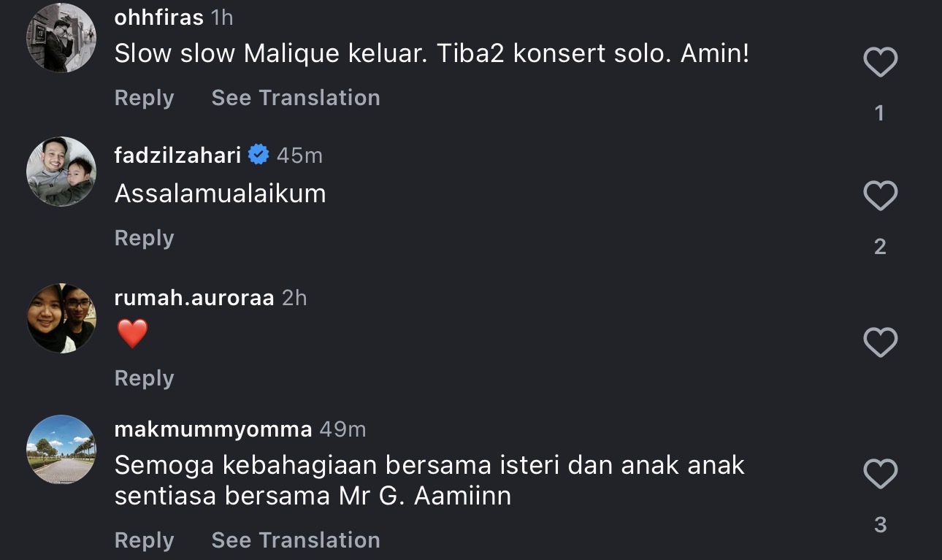Open username ohhfiras

158,18
